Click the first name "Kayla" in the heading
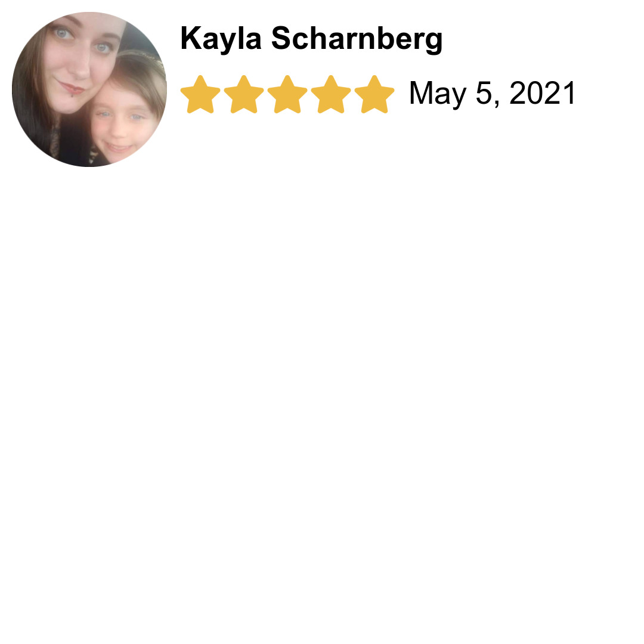The image size is (644, 644). (221, 39)
